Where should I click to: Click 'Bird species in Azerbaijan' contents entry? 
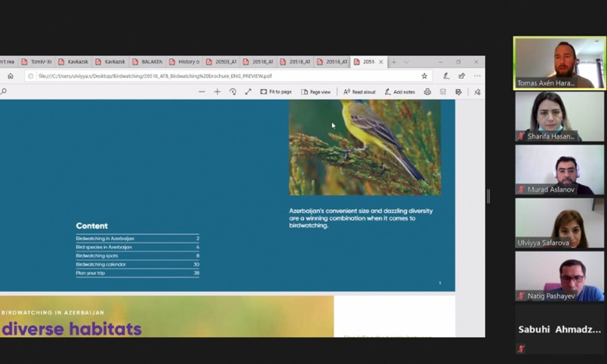[x=138, y=247]
